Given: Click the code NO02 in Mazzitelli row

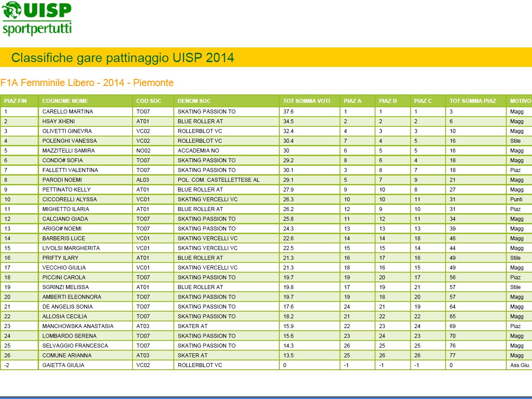Looking at the screenshot, I should pyautogui.click(x=143, y=151).
